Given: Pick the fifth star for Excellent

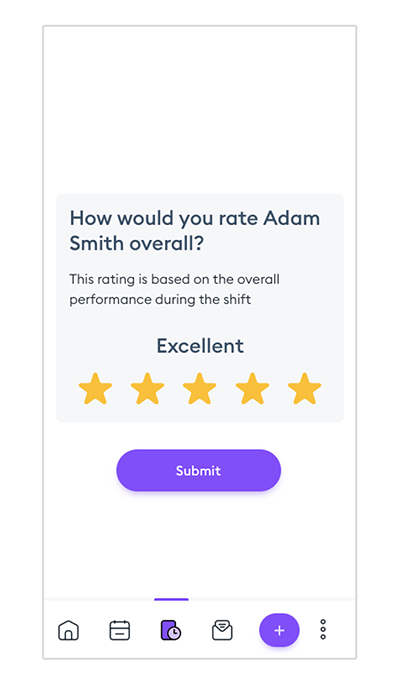Looking at the screenshot, I should coord(305,388).
